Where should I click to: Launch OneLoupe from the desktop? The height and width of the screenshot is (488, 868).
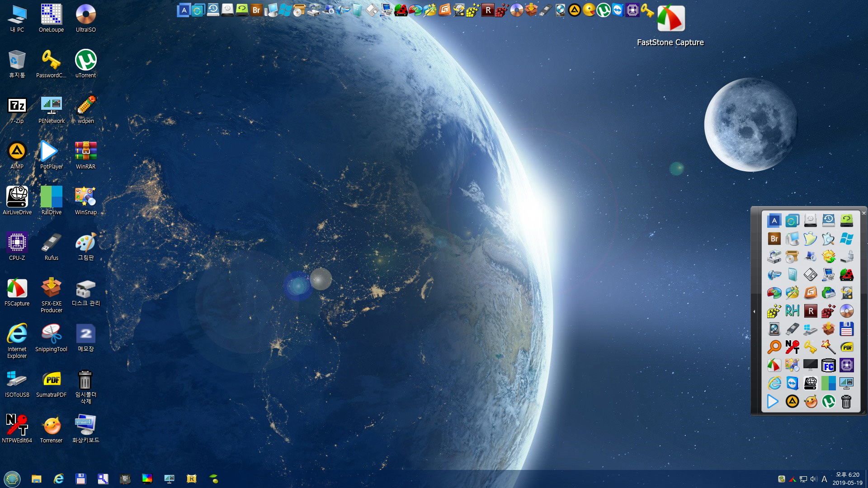click(x=51, y=19)
